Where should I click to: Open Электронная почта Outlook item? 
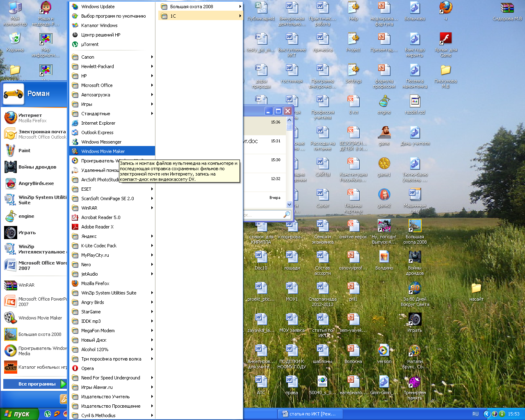click(34, 134)
